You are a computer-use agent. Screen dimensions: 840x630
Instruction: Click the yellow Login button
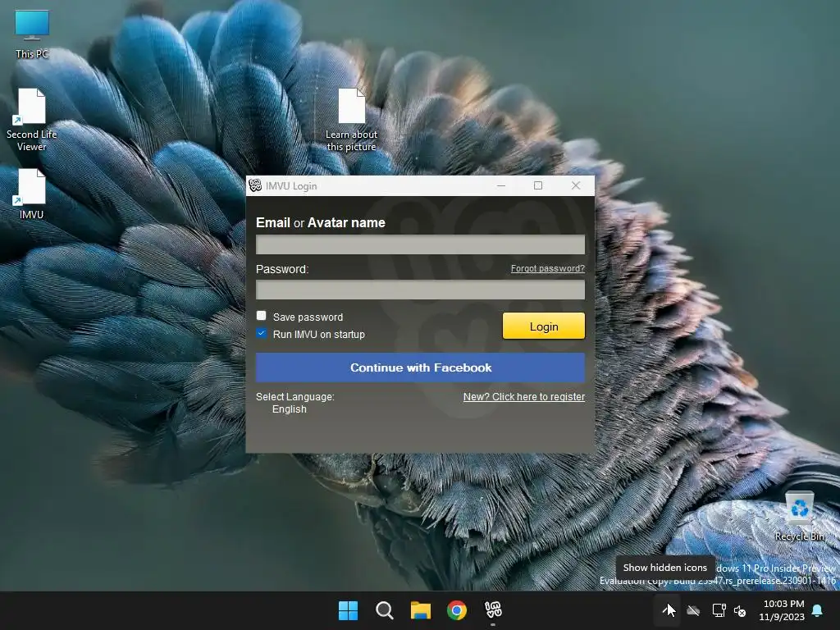coord(544,326)
